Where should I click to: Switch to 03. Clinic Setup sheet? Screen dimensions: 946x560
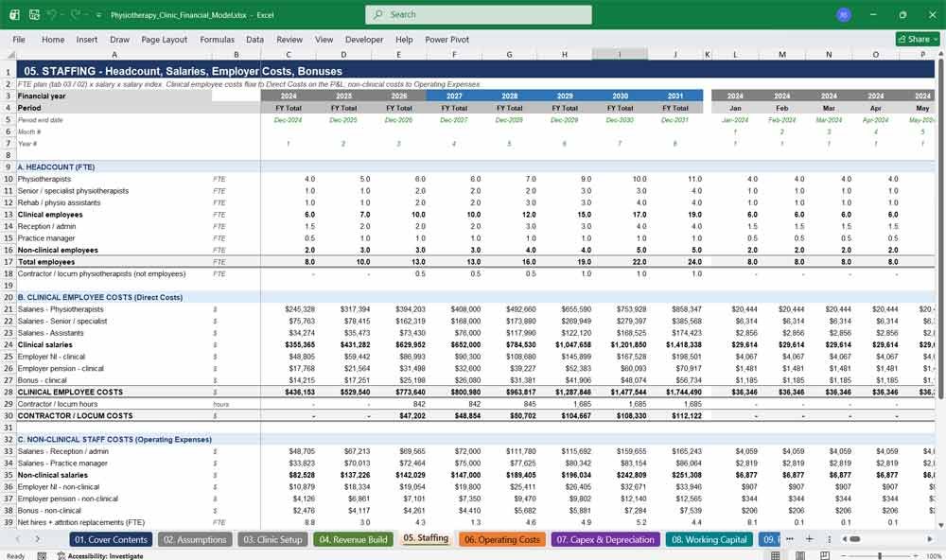(272, 539)
